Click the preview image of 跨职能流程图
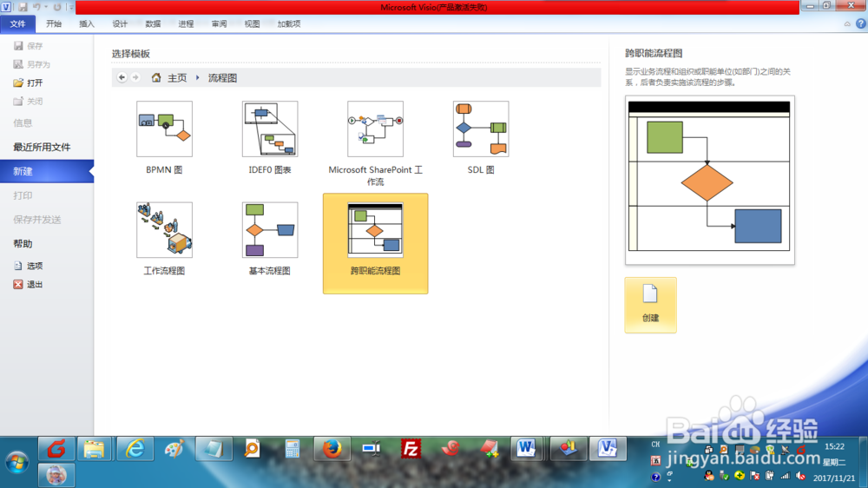868x488 pixels. click(x=710, y=180)
